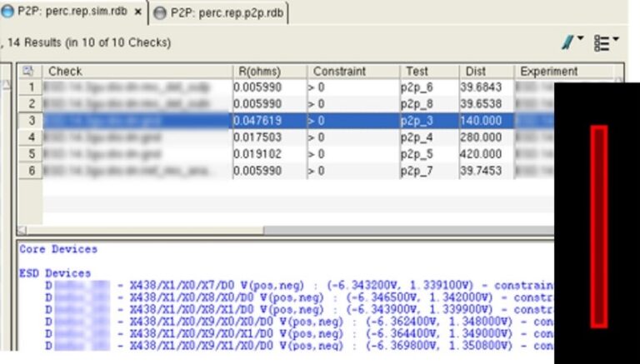The width and height of the screenshot is (640, 364).
Task: Close the perc.rep.sim.rdb tab
Action: [x=137, y=13]
